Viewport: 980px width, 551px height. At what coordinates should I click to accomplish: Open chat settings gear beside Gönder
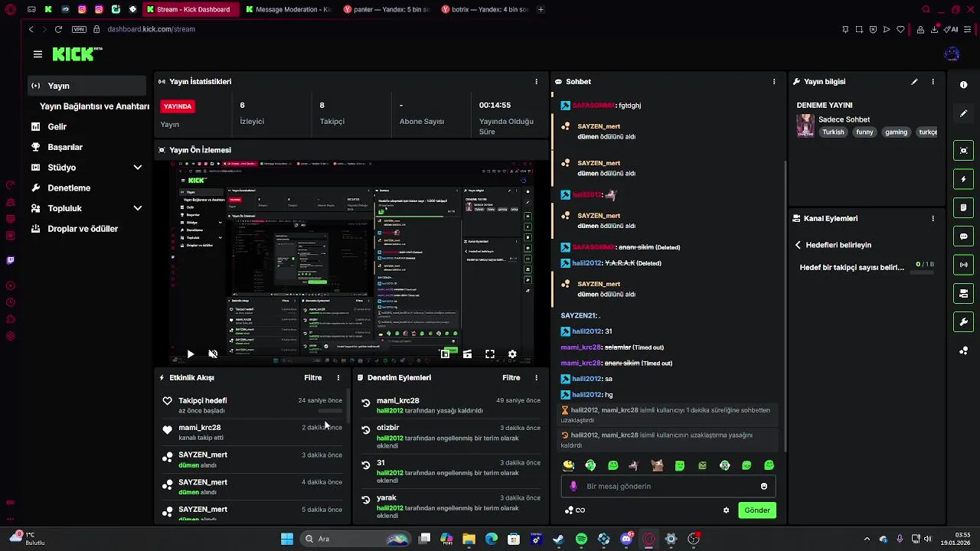726,510
